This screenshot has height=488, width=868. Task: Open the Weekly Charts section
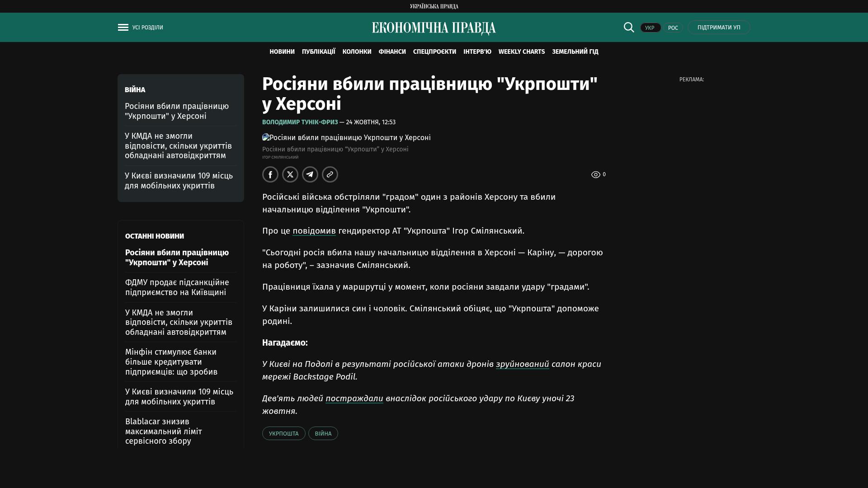(521, 52)
